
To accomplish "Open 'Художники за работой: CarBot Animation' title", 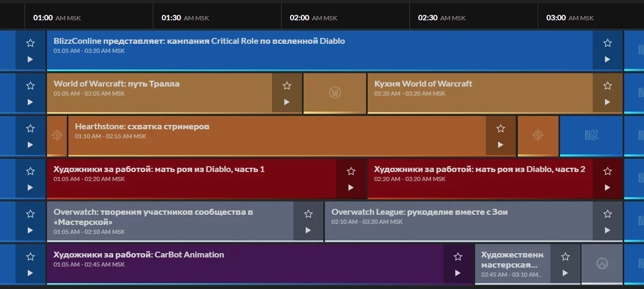I will tap(139, 255).
